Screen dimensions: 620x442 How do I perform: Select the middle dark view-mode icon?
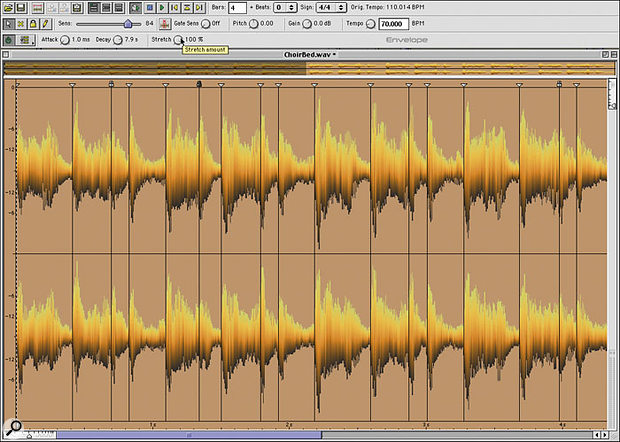tap(106, 8)
